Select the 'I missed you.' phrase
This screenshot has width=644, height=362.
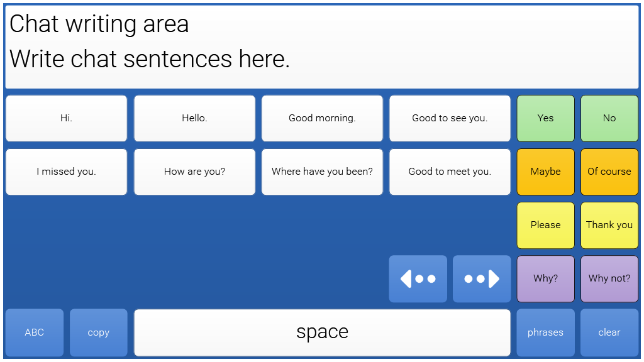pyautogui.click(x=66, y=172)
